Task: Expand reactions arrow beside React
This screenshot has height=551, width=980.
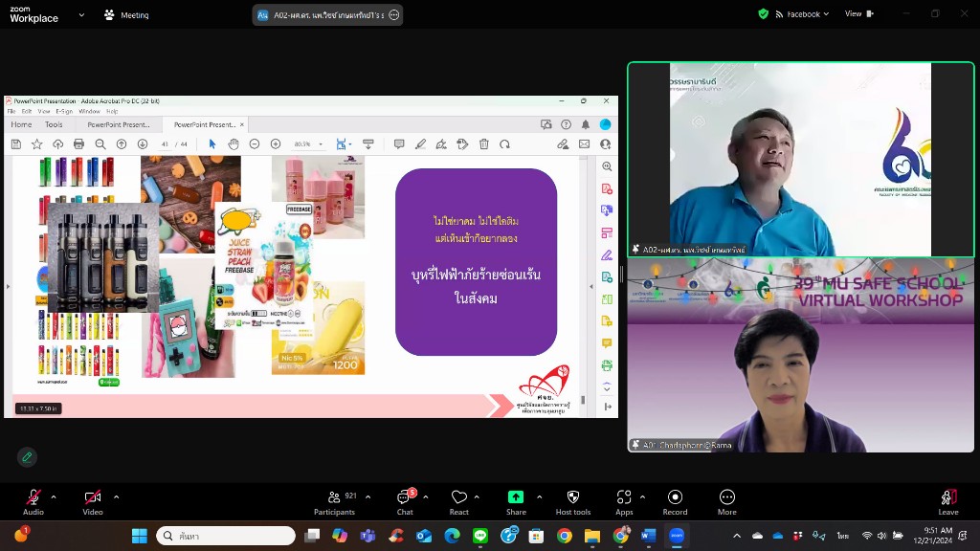Action: [x=477, y=497]
